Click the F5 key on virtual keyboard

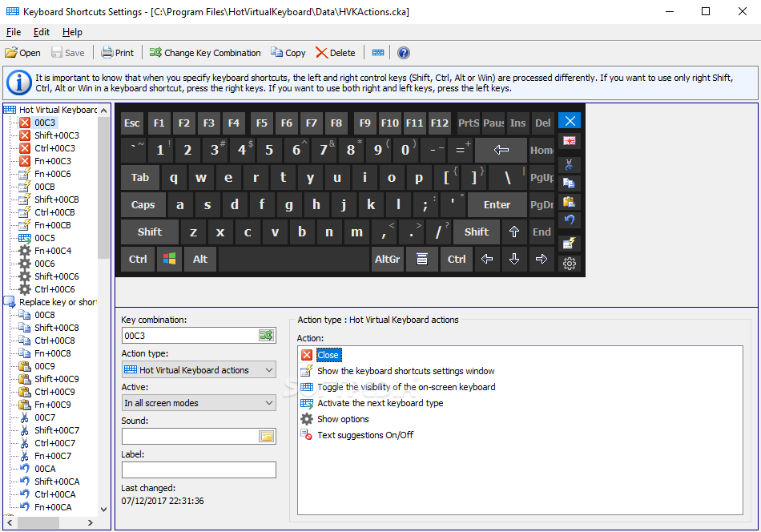point(262,123)
